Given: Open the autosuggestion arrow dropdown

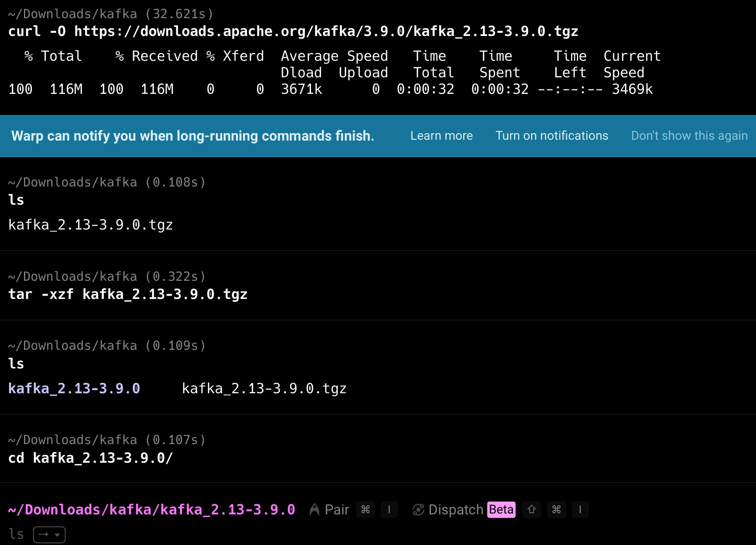Looking at the screenshot, I should click(x=49, y=535).
